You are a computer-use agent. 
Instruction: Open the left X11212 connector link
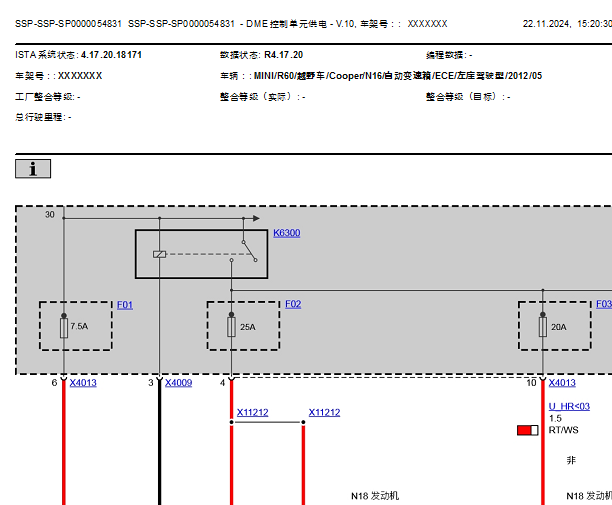coord(253,413)
